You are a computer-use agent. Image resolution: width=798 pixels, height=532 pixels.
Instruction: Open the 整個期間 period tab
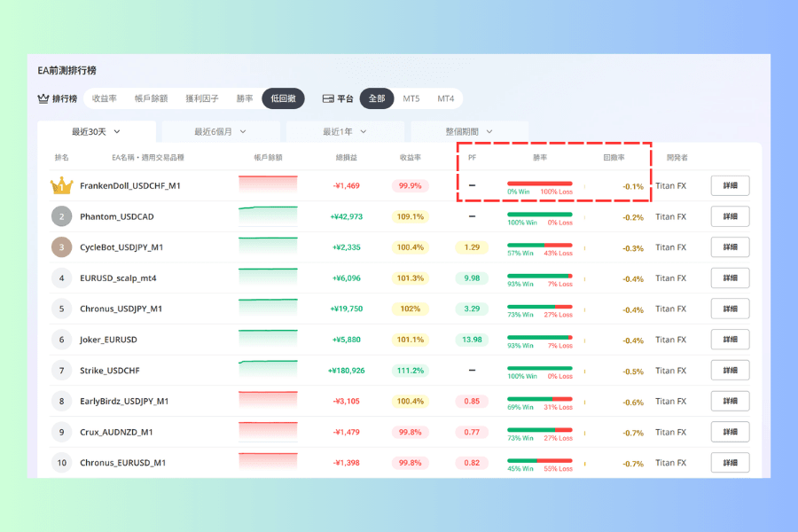(x=469, y=132)
